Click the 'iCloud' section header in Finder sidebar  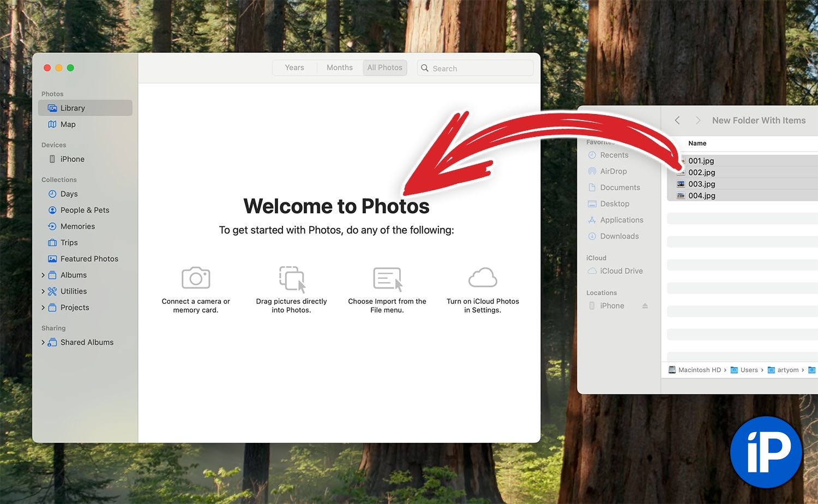pos(596,258)
